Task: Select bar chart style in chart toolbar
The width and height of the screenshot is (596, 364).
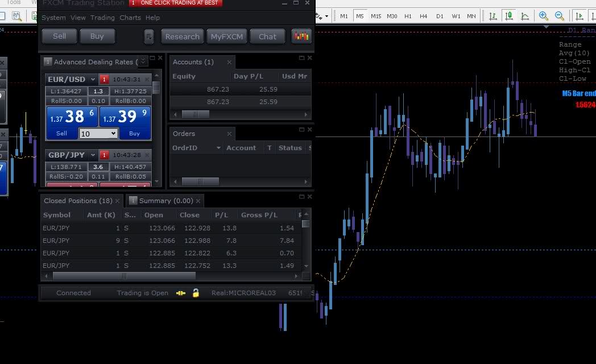Action: (493, 16)
